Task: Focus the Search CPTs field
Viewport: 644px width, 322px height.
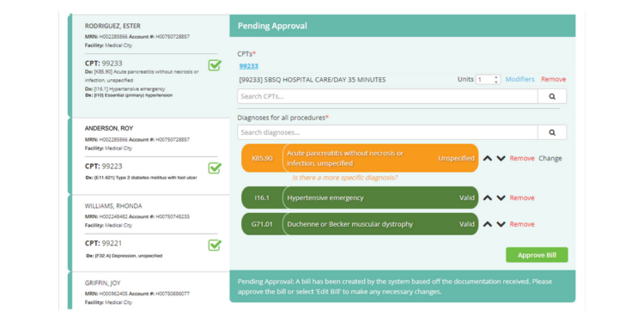Action: click(387, 96)
